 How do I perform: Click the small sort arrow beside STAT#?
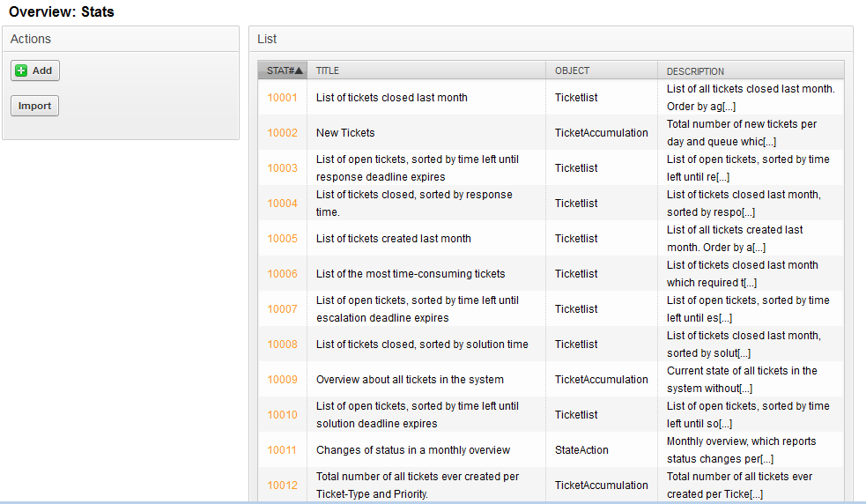pos(299,70)
